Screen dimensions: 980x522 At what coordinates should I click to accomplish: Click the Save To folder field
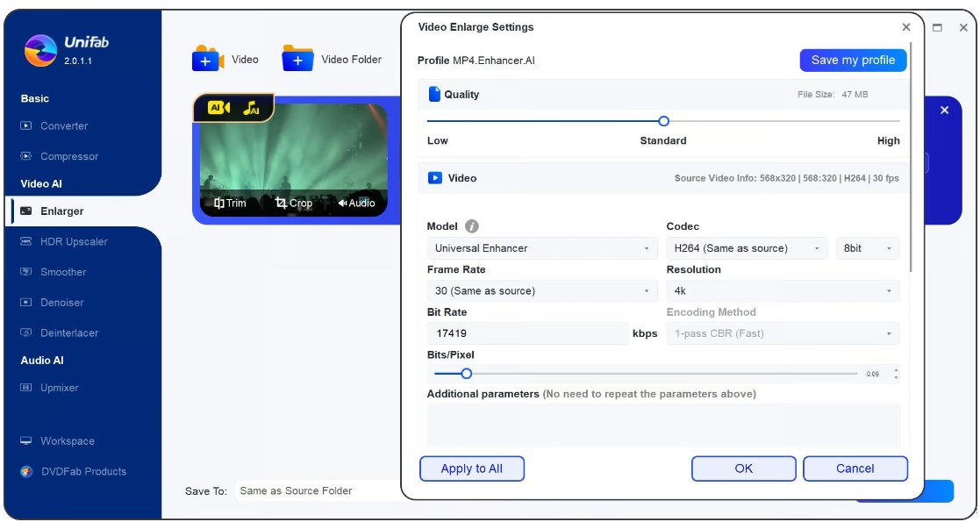coord(318,490)
